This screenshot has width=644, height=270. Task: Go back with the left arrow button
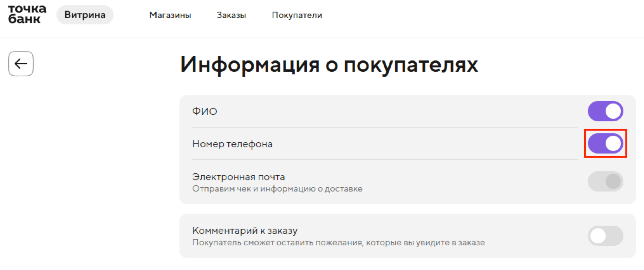point(21,64)
